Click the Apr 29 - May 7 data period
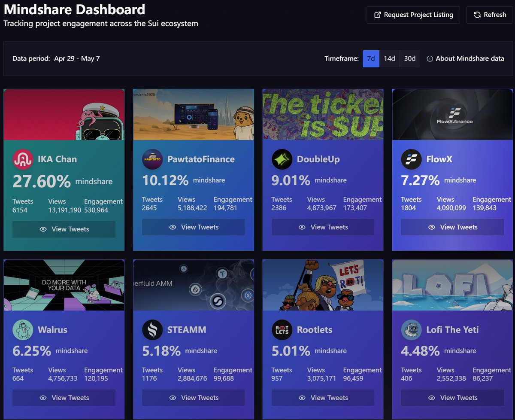 point(77,58)
